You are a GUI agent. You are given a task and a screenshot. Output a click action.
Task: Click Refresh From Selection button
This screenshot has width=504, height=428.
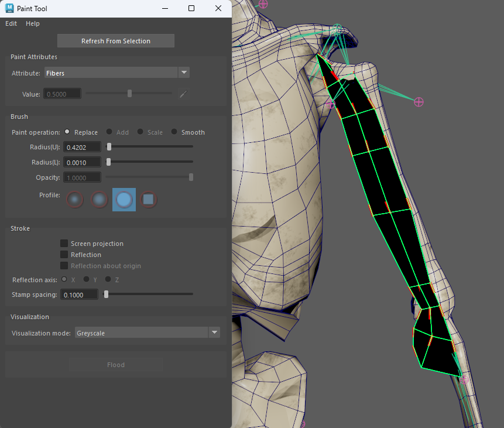(x=116, y=41)
